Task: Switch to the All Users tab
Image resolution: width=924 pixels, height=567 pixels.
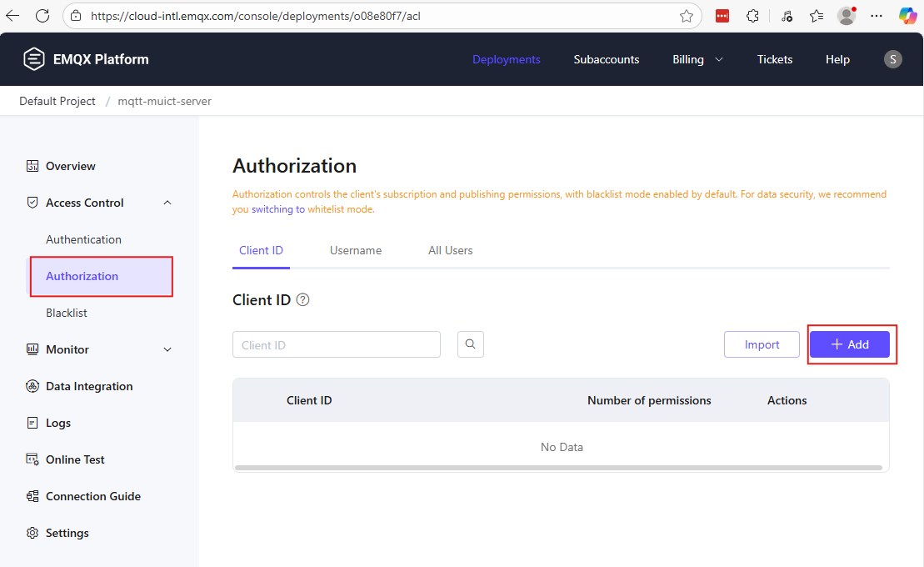Action: (450, 250)
